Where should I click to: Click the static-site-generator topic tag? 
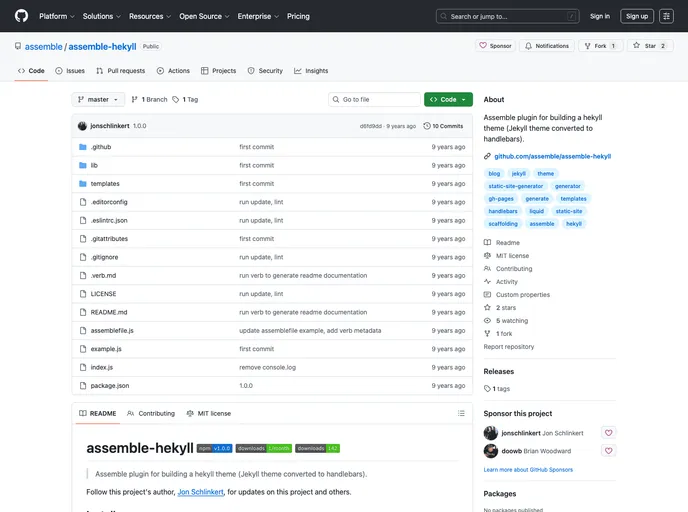coord(516,186)
